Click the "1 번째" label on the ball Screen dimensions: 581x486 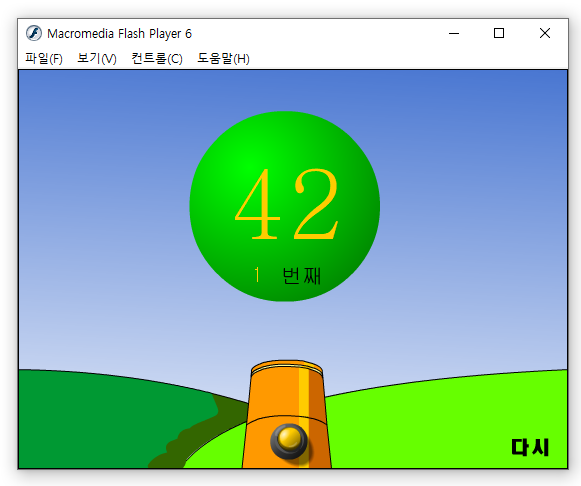288,276
